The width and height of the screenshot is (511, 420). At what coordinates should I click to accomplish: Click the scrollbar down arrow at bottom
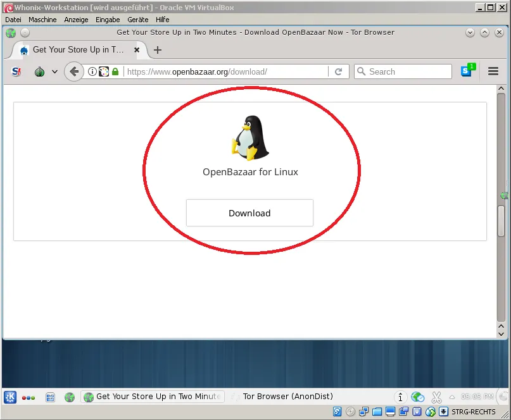tap(502, 335)
